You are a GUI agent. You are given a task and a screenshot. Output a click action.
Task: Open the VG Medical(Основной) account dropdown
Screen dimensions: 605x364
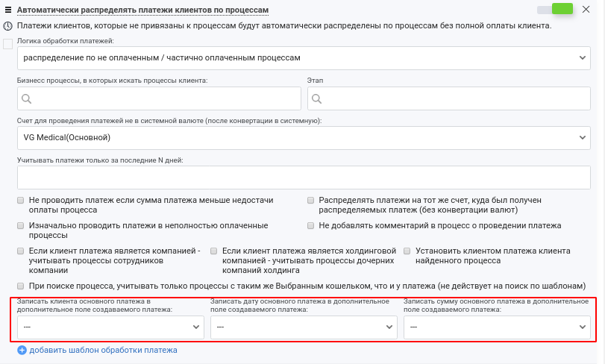pyautogui.click(x=304, y=138)
